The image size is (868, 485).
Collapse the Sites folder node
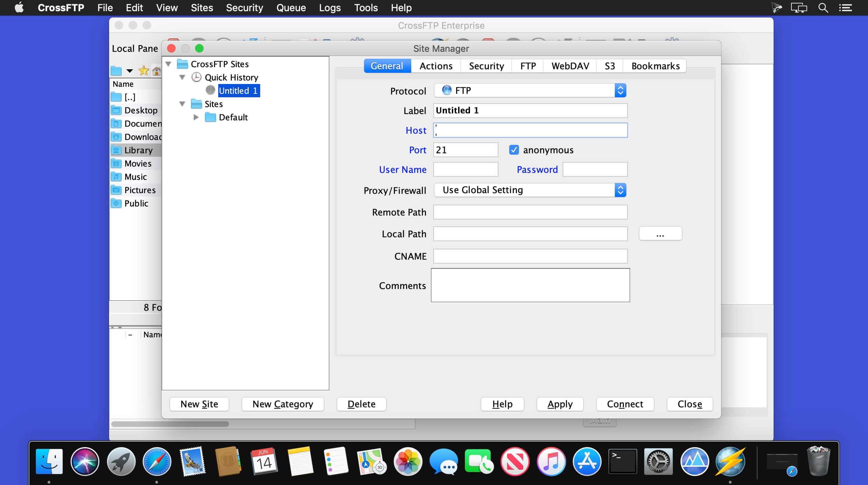182,104
